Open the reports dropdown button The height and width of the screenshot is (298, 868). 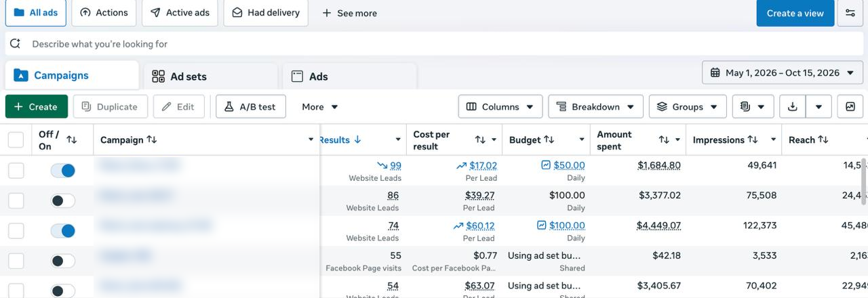tap(753, 107)
